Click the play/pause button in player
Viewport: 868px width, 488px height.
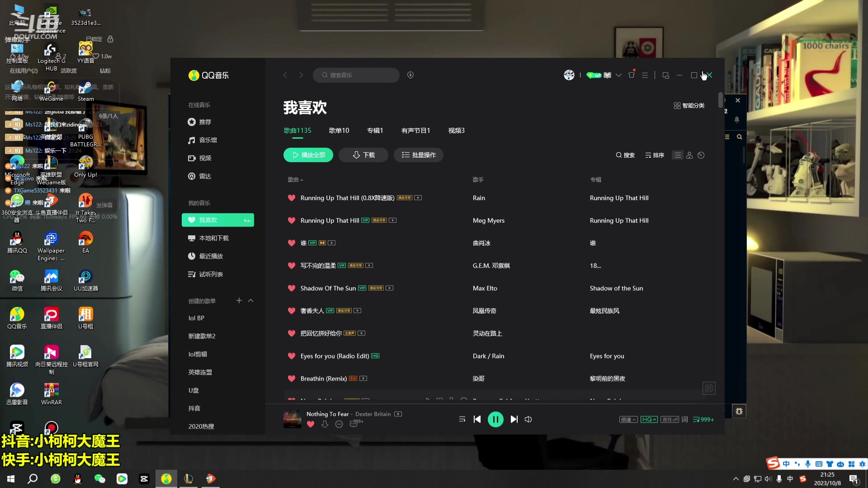495,419
